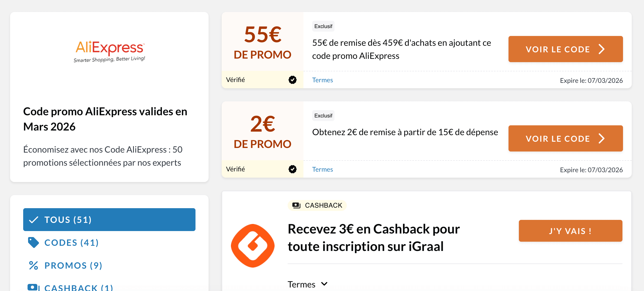
Task: Click the Exclusif label on the 55€ offer
Action: 323,26
